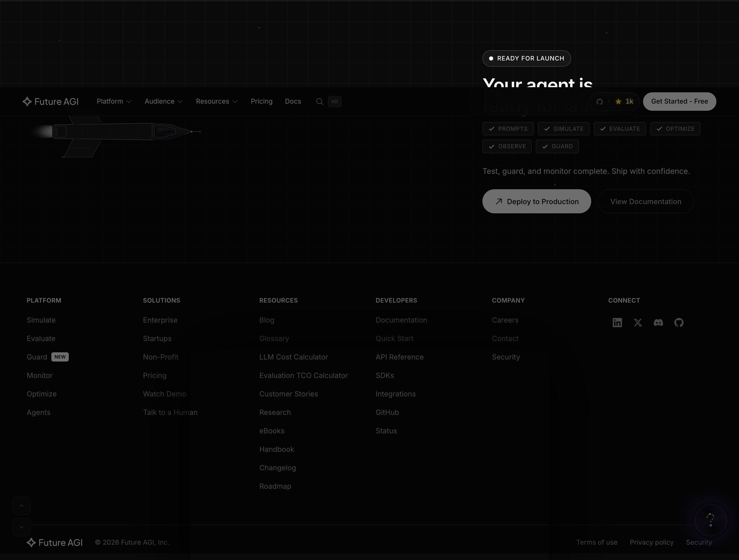Click the PROMPTS checked tag
This screenshot has width=739, height=560.
coord(508,129)
